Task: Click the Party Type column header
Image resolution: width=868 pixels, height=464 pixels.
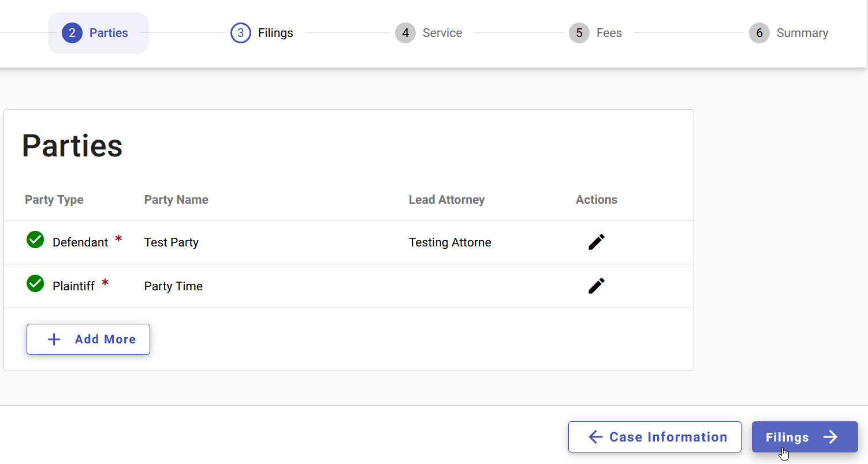Action: [x=54, y=200]
